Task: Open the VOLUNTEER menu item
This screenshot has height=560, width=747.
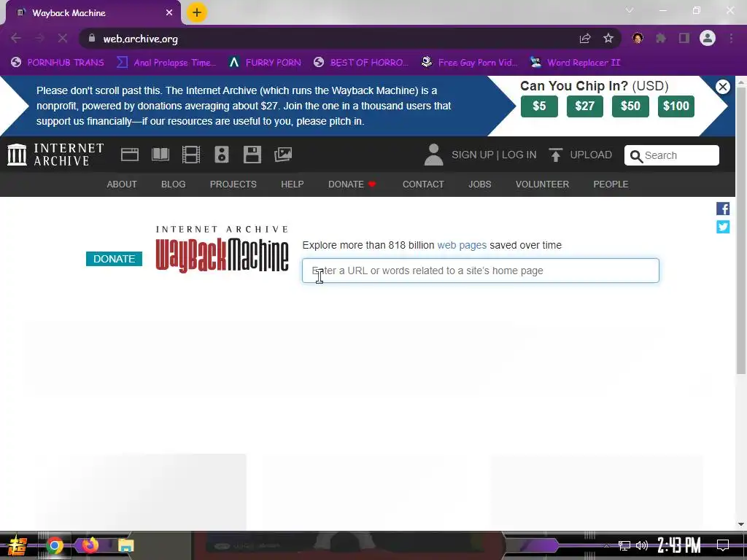Action: click(x=542, y=184)
